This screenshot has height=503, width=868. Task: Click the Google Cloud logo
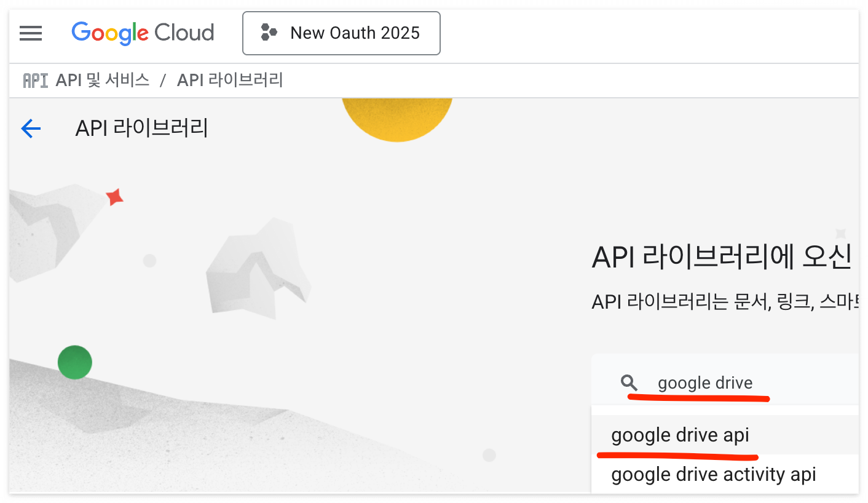tap(143, 33)
